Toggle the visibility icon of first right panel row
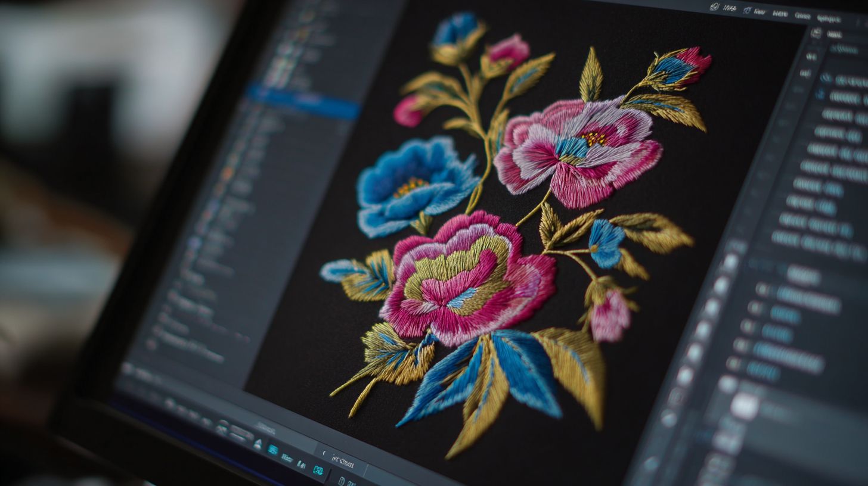 pyautogui.click(x=826, y=78)
